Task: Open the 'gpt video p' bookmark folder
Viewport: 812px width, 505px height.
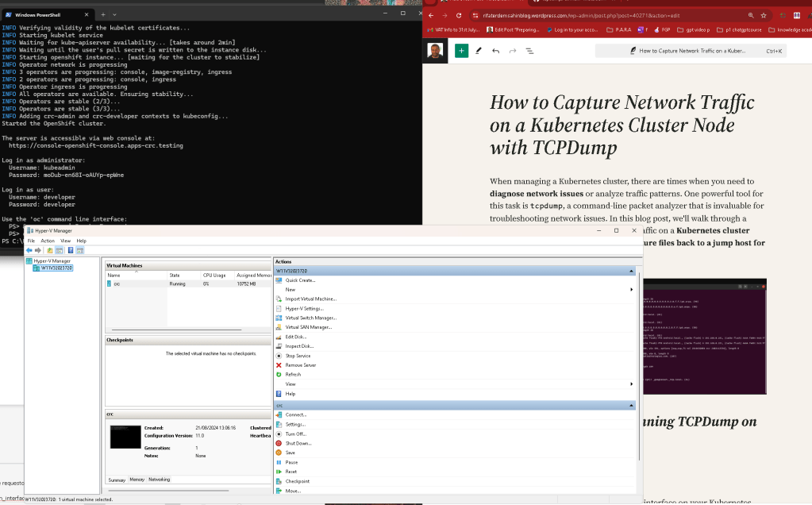Action: (x=694, y=30)
